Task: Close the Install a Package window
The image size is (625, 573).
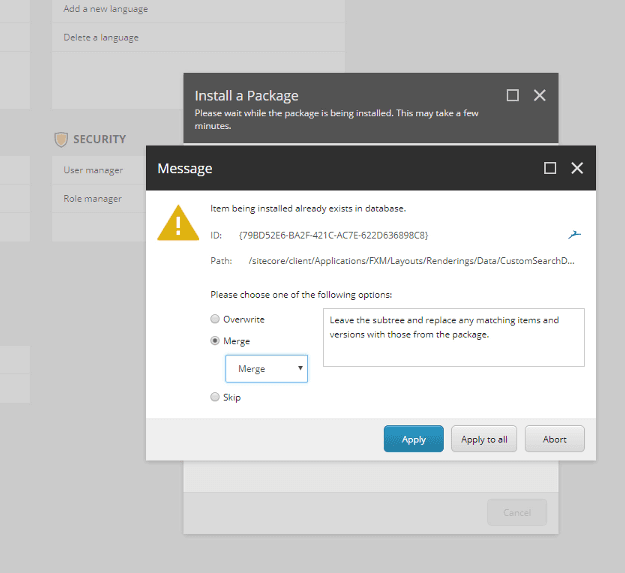Action: pyautogui.click(x=540, y=95)
